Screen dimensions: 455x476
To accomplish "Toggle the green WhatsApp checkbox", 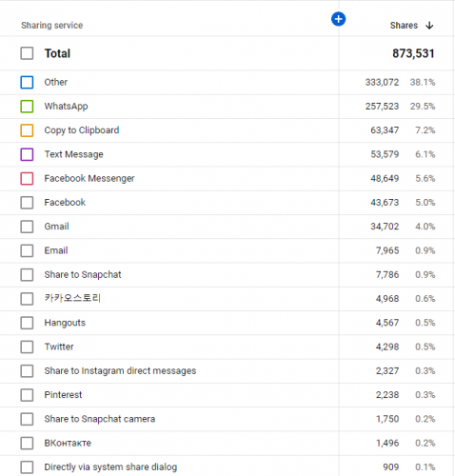I will pyautogui.click(x=27, y=107).
